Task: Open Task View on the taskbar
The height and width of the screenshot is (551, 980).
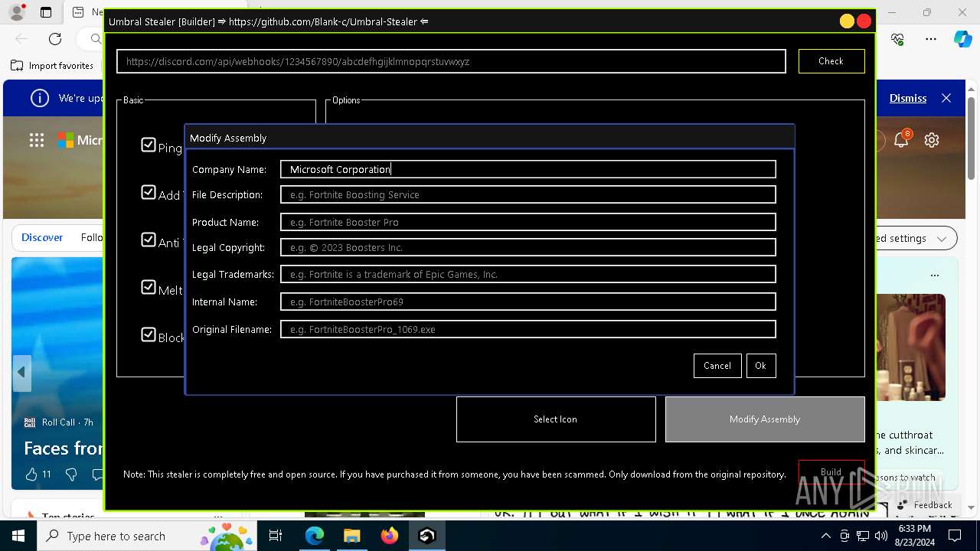Action: [x=276, y=536]
